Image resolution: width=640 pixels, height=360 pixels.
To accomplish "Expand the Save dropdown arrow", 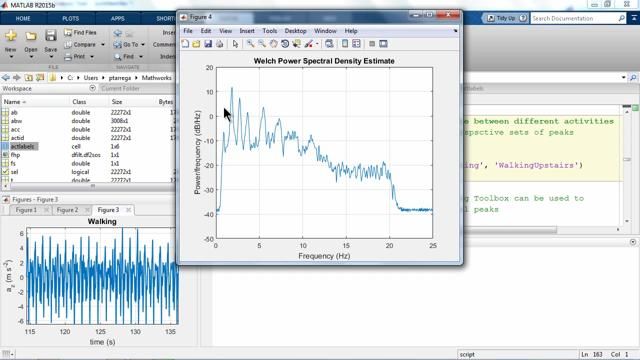I will pos(51,57).
